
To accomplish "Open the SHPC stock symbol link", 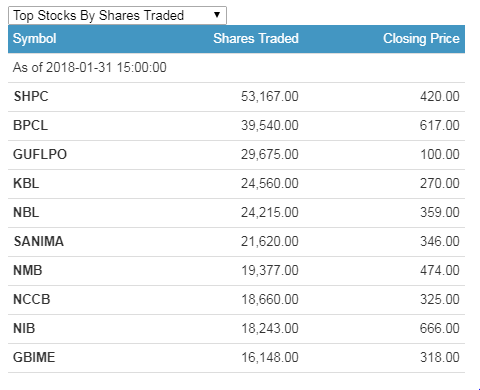I will pyautogui.click(x=31, y=97).
